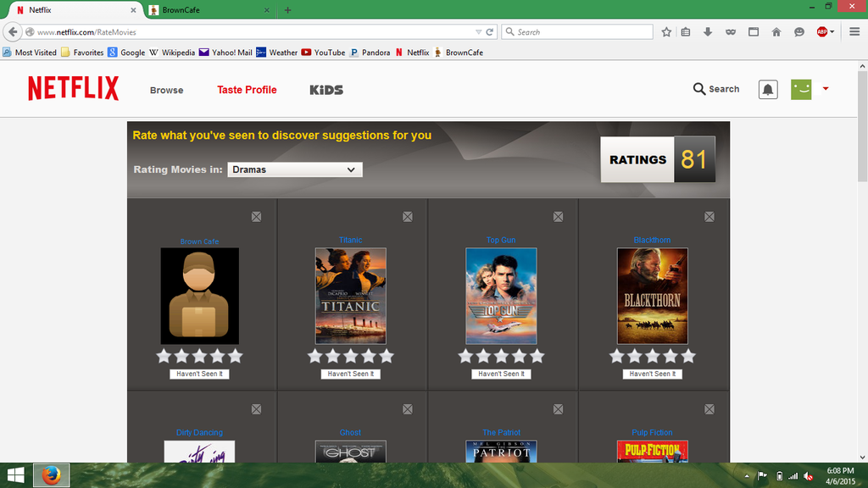
Task: Switch to the BrownCafe browser tab
Action: tap(209, 10)
